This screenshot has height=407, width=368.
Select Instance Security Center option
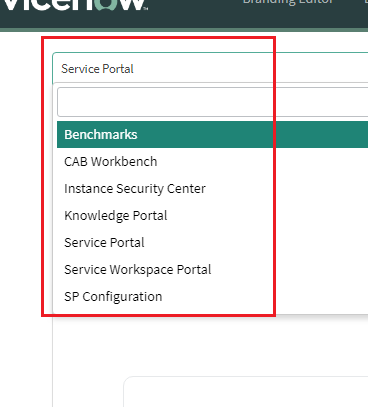point(213,189)
